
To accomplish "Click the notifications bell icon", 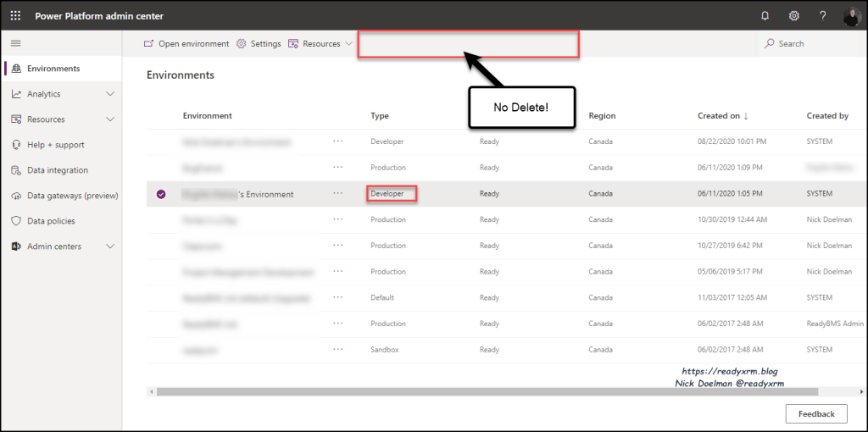I will coord(765,16).
